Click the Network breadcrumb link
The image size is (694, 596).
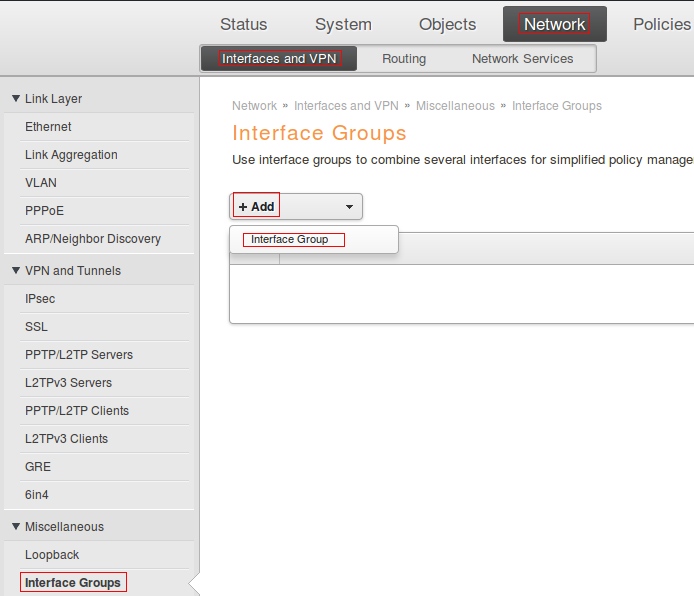pos(254,106)
